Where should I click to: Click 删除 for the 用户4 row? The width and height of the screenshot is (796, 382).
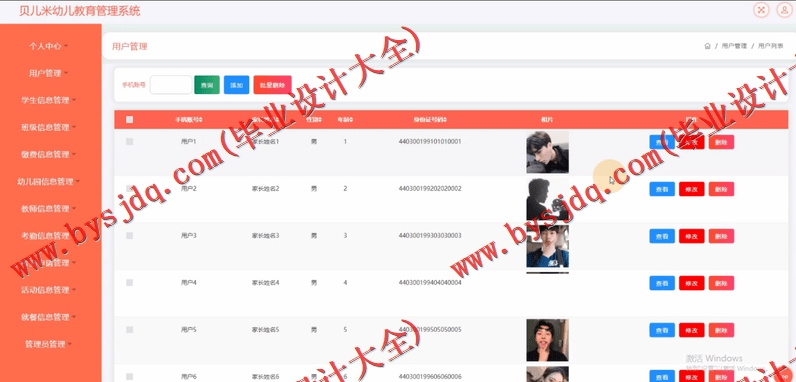coord(721,283)
